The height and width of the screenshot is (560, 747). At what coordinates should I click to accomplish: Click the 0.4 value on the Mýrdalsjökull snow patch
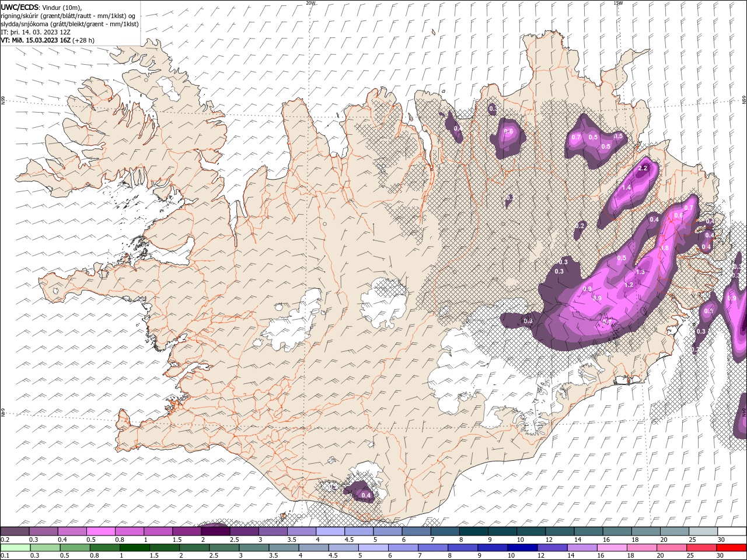pos(366,496)
